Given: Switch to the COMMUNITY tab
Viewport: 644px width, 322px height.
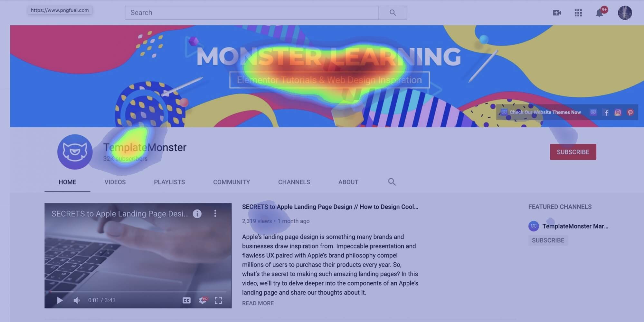Looking at the screenshot, I should pyautogui.click(x=232, y=182).
